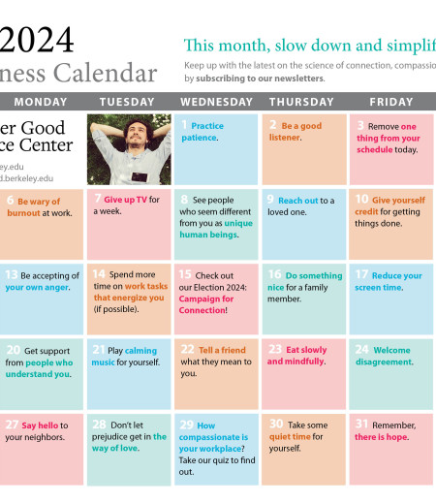Open 'work tasks that energize you' link
436x504 pixels.
[x=131, y=292]
